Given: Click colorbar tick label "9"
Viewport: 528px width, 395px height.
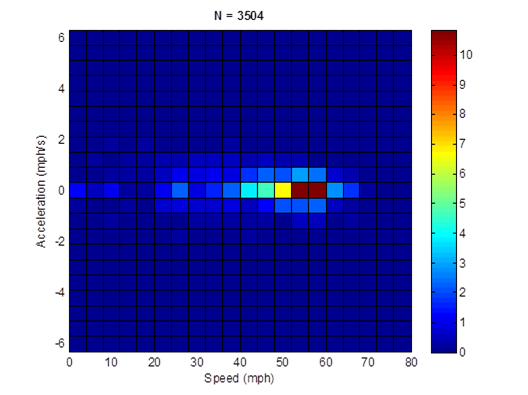Looking at the screenshot, I should pos(462,85).
